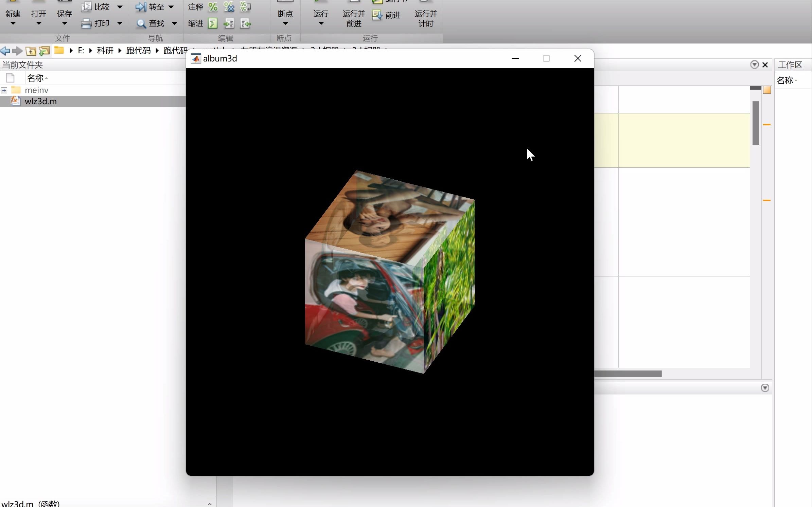Navigate back with the left arrow
Screen dimensions: 812x507
(5, 51)
